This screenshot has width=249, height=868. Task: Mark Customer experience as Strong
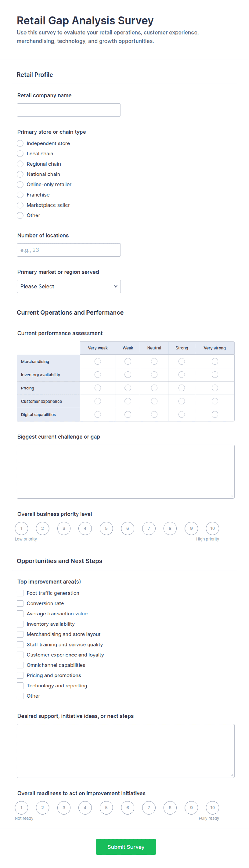182,401
